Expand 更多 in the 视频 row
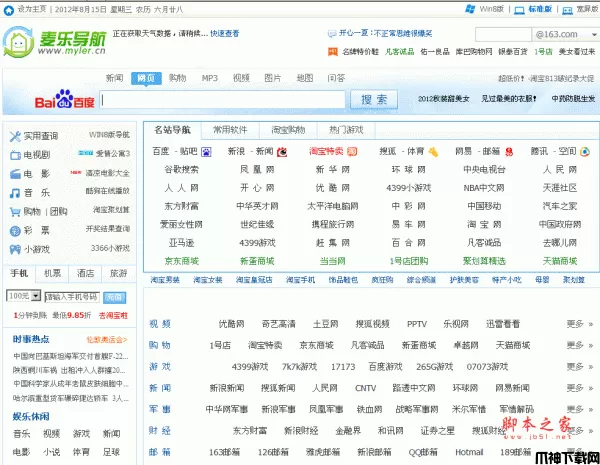The height and width of the screenshot is (465, 600). (x=580, y=324)
